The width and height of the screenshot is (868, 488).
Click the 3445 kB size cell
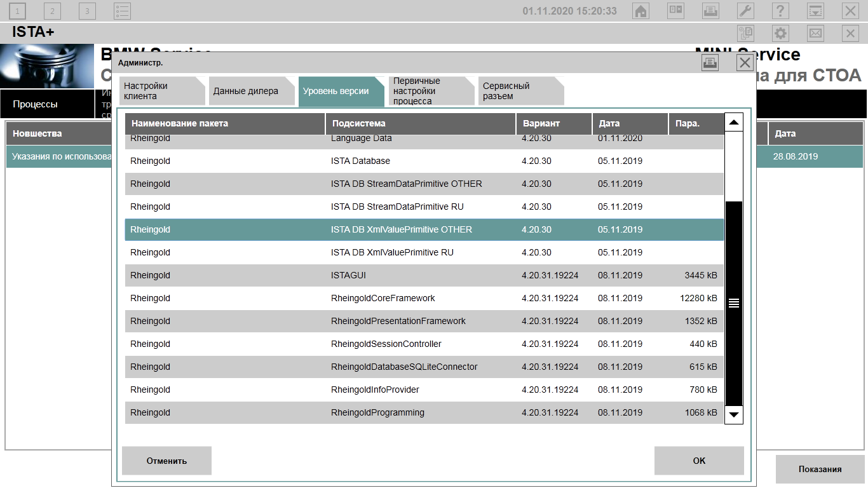pos(701,275)
